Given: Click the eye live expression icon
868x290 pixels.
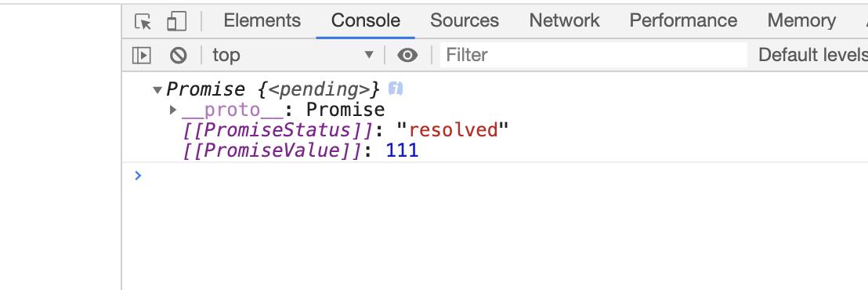Looking at the screenshot, I should click(x=407, y=55).
